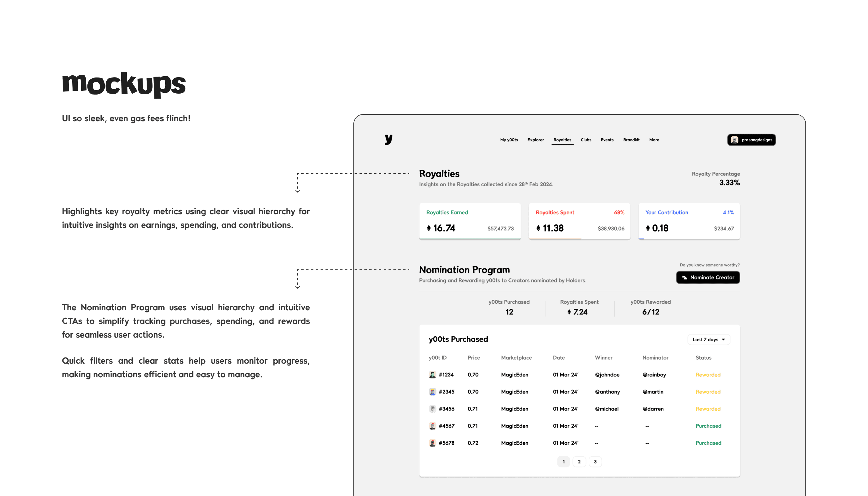Screen dimensions: 868x496
Task: Click Purchased status for #4567
Action: [708, 426]
